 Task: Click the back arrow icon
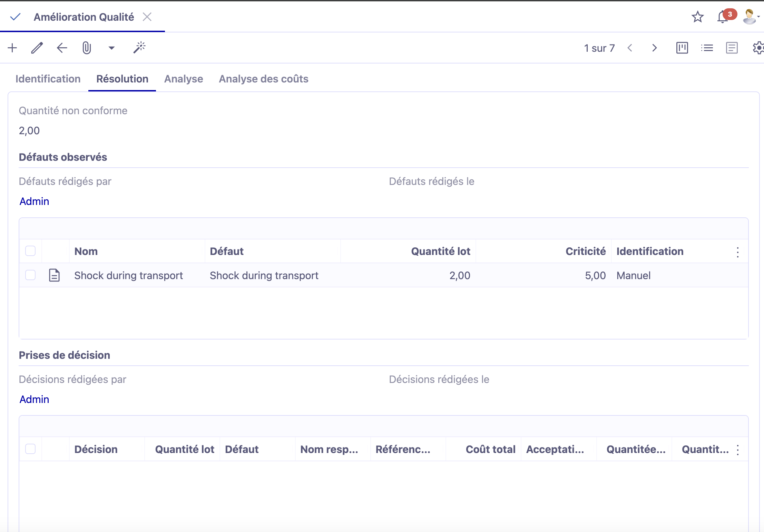pos(62,48)
